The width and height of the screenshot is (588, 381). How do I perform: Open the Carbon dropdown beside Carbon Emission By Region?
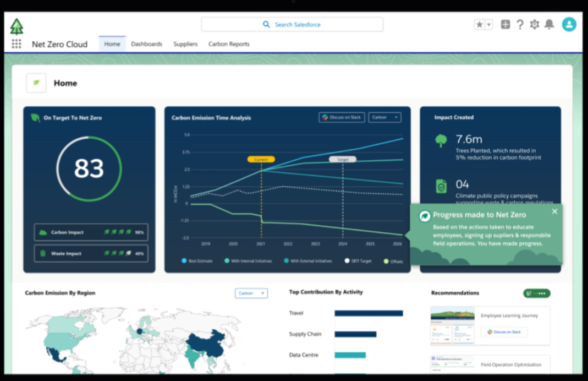tap(251, 293)
